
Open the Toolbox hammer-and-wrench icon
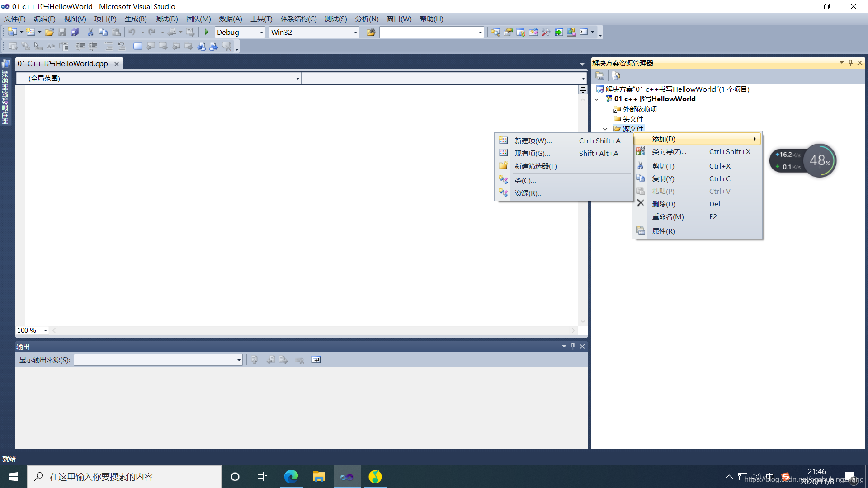(546, 32)
